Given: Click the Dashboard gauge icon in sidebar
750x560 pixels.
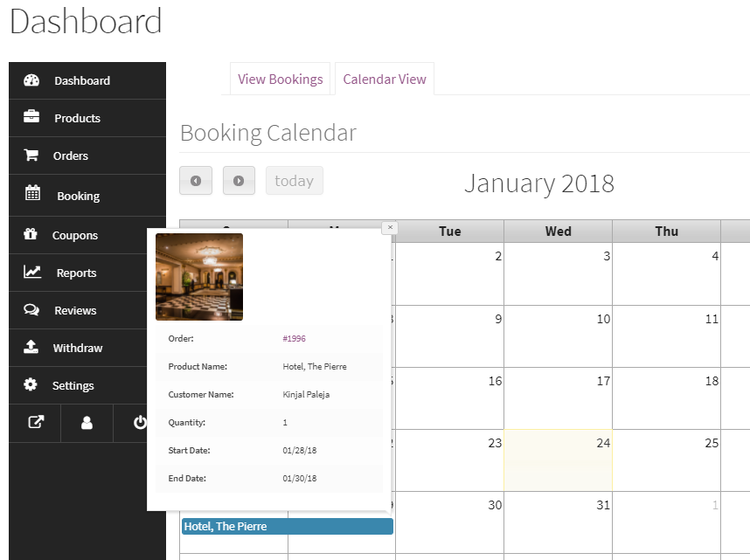Looking at the screenshot, I should (x=31, y=80).
